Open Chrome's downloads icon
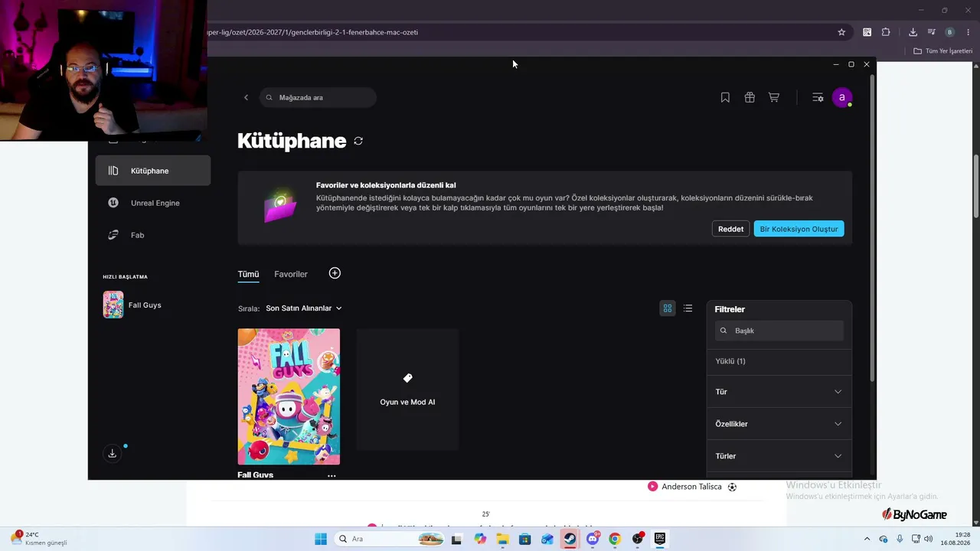 (x=913, y=32)
